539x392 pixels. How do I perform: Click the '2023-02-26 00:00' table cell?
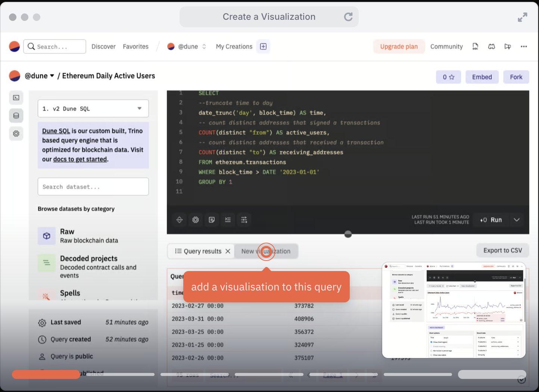197,358
